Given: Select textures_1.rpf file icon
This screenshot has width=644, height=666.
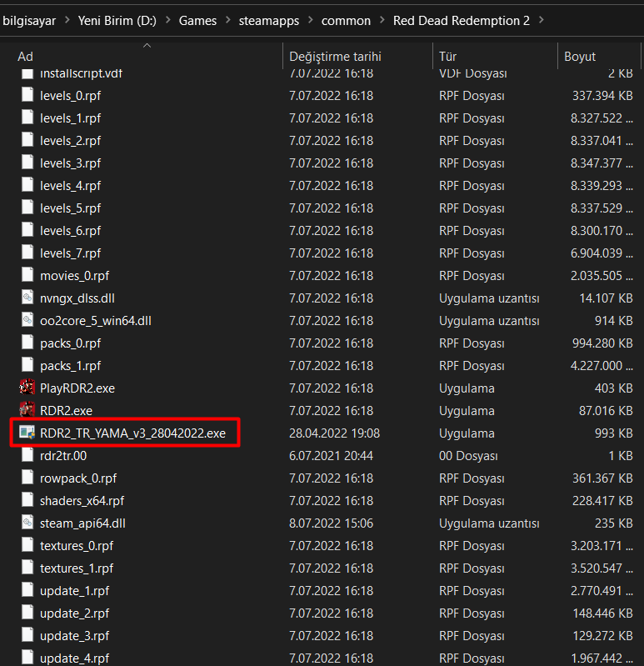Looking at the screenshot, I should tap(27, 568).
